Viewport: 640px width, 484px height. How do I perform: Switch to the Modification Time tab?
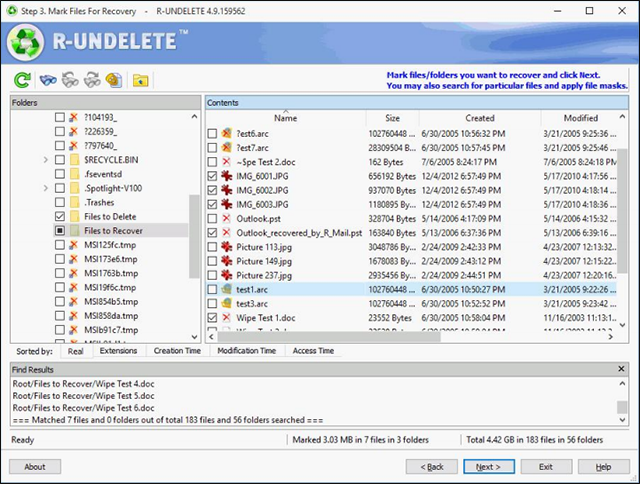pos(247,351)
